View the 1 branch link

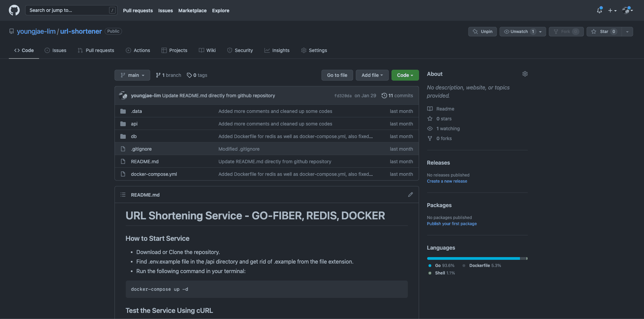[169, 75]
